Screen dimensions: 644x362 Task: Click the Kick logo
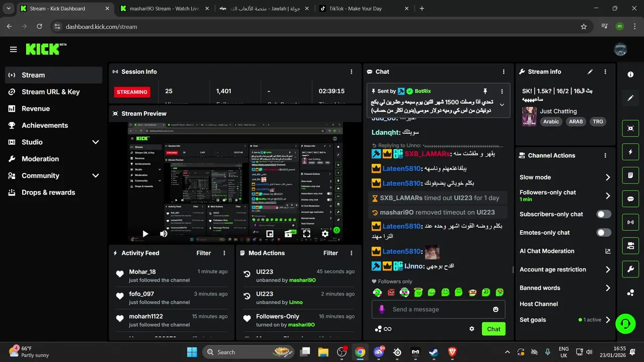pyautogui.click(x=45, y=49)
